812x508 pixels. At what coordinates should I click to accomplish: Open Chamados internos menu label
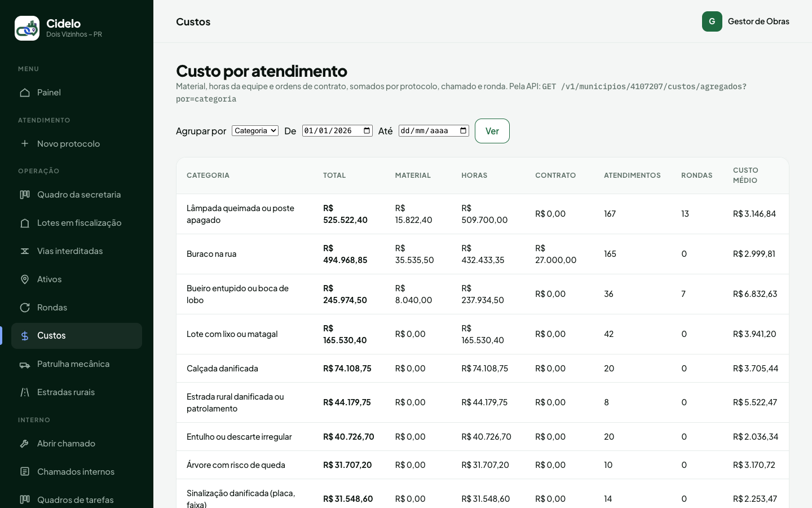click(76, 472)
